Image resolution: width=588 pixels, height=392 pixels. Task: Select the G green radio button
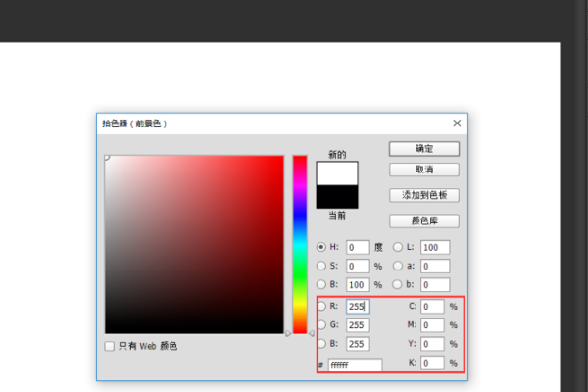tap(321, 324)
